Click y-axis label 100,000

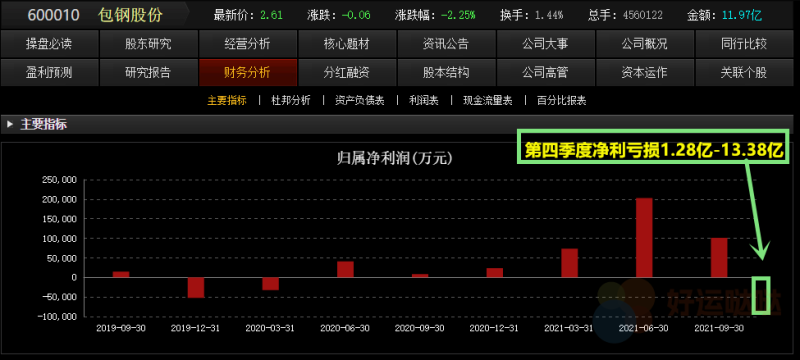coord(61,239)
